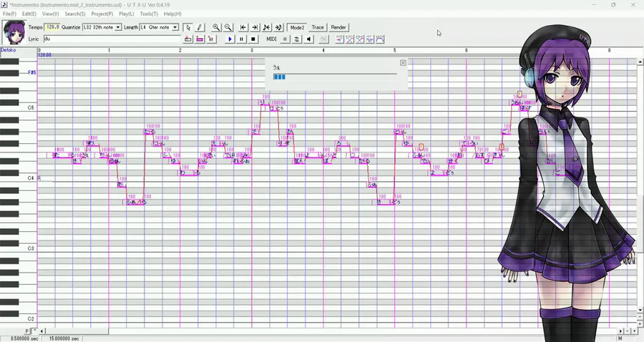Click the note-with-outward-arrows icon
This screenshot has height=342, width=644.
[278, 27]
